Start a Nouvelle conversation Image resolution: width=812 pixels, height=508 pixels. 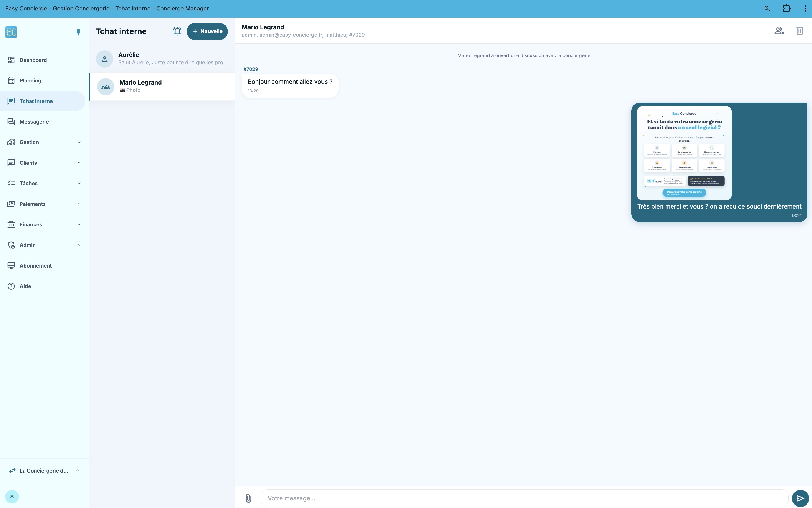[207, 31]
